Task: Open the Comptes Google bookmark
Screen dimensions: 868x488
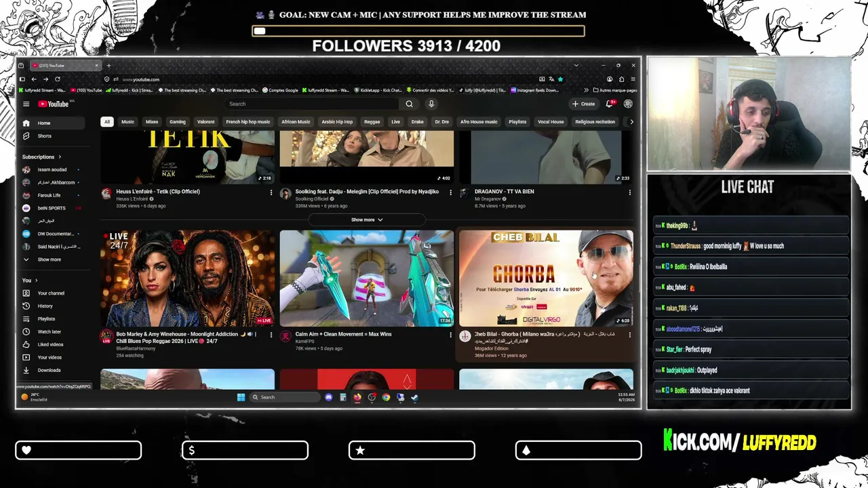Action: (x=279, y=90)
